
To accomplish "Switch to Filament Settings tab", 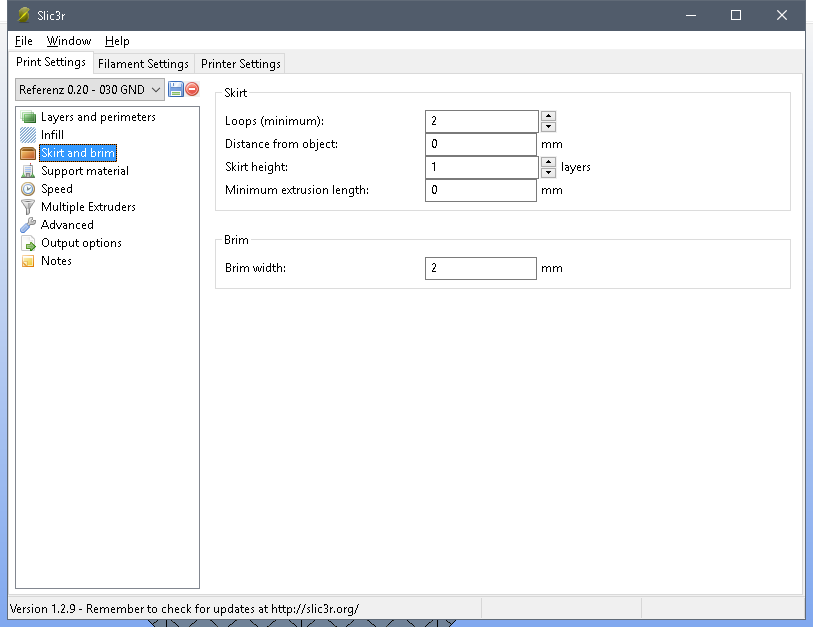I will tap(143, 63).
